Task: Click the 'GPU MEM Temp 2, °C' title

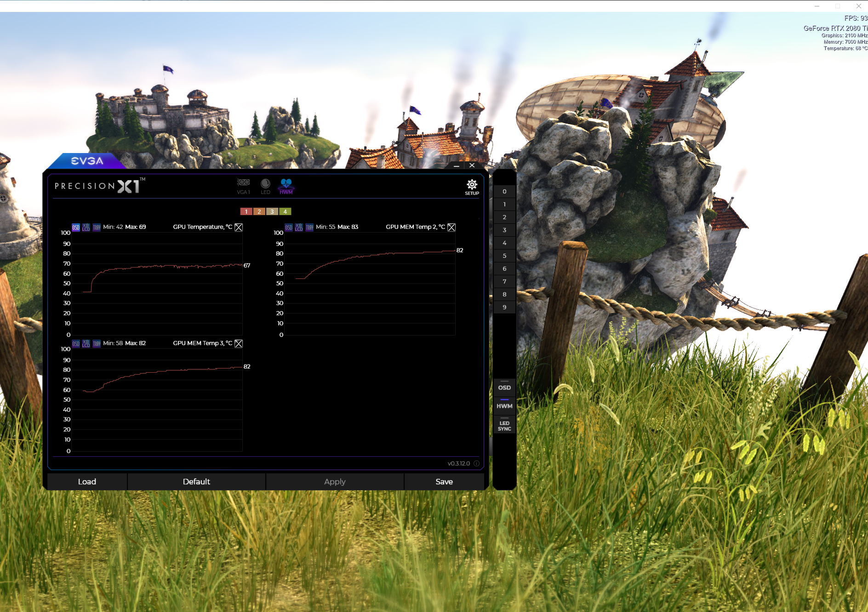Action: coord(415,227)
